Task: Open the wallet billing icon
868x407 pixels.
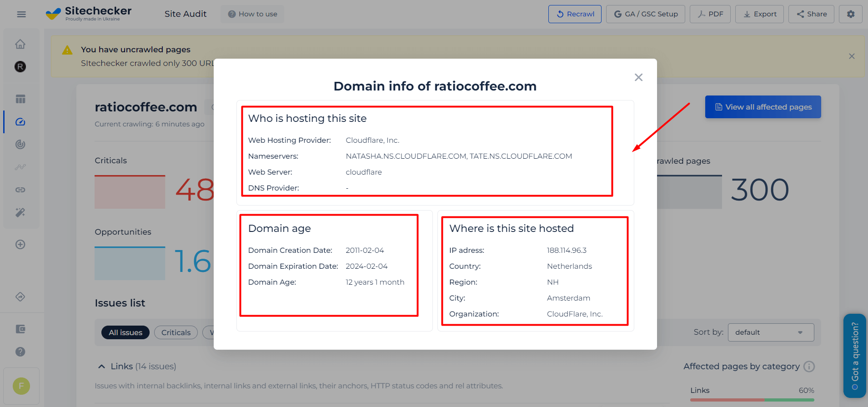Action: click(20, 329)
